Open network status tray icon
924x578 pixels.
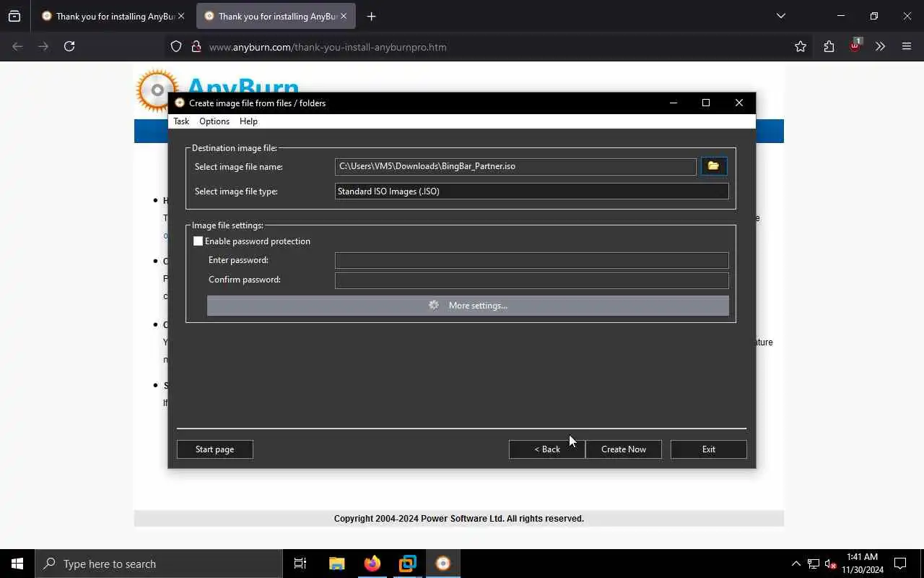tap(814, 564)
